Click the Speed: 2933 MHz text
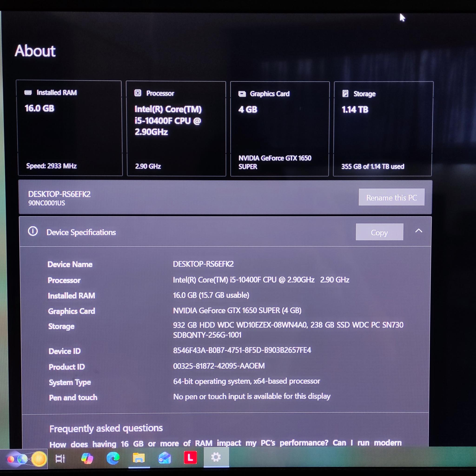The width and height of the screenshot is (476, 476). (52, 166)
